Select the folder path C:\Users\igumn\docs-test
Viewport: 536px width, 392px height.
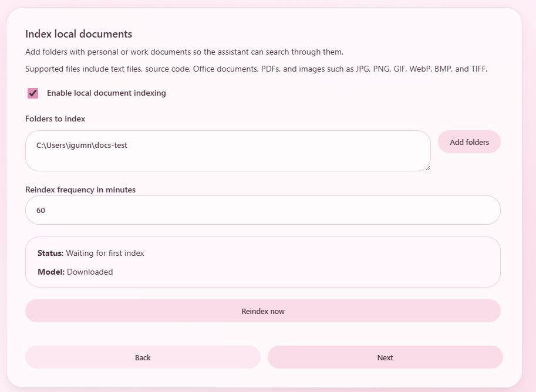(x=79, y=145)
